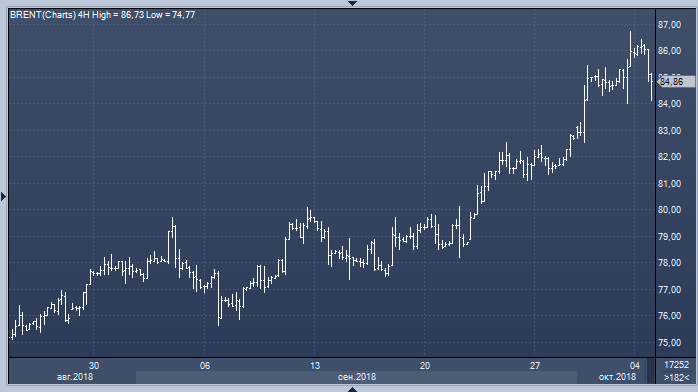Click the date label 13 on time axis
Image resolution: width=698 pixels, height=392 pixels.
[x=315, y=366]
